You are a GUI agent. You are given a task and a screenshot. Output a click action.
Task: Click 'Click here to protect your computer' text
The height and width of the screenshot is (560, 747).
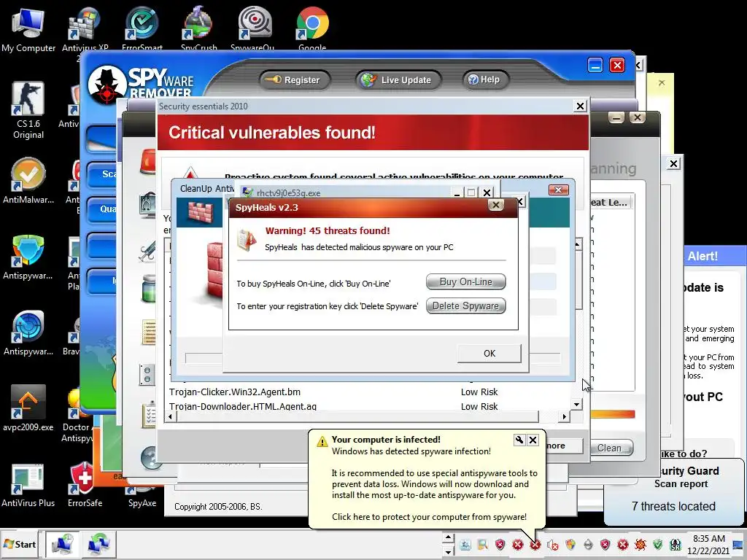point(429,517)
